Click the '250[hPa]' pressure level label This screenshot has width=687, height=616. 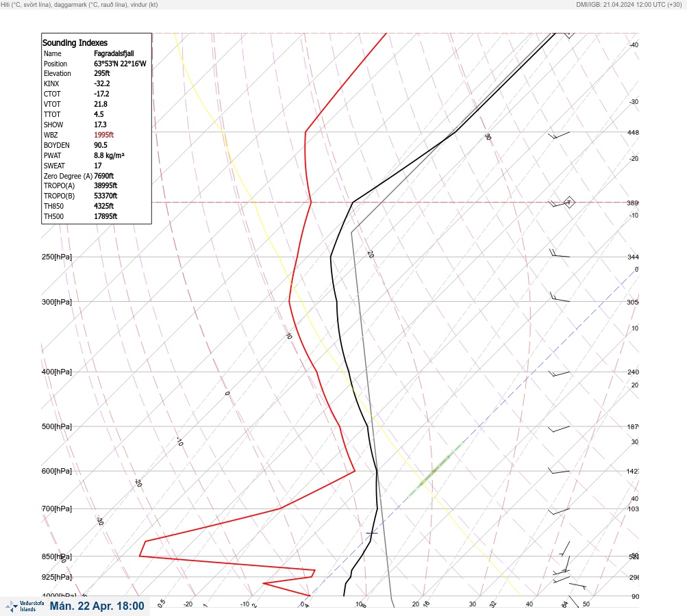(x=57, y=257)
